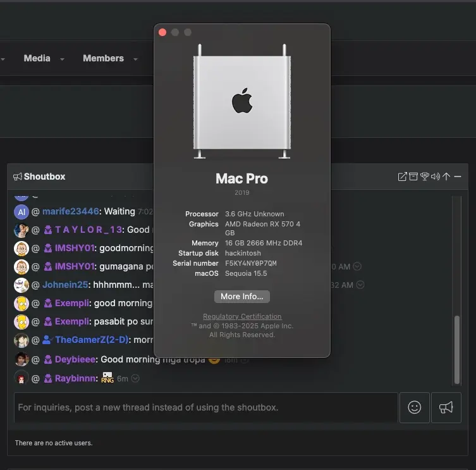Click the Deybieee username
The width and height of the screenshot is (476, 470).
pos(75,359)
